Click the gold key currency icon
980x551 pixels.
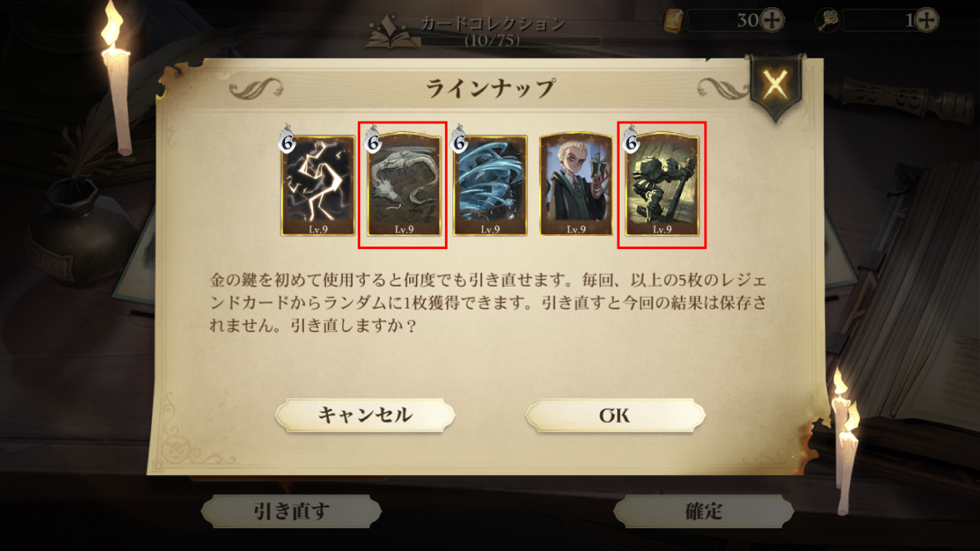(x=827, y=20)
